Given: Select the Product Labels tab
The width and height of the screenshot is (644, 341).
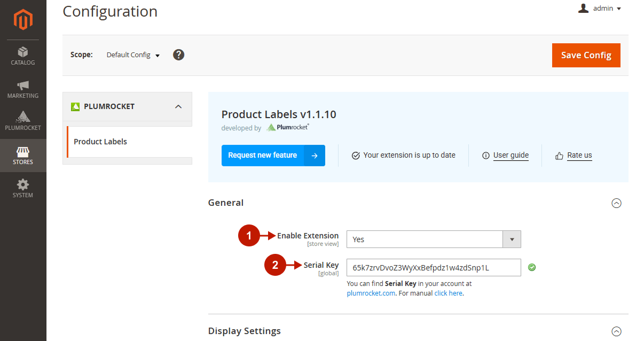Looking at the screenshot, I should coord(100,142).
